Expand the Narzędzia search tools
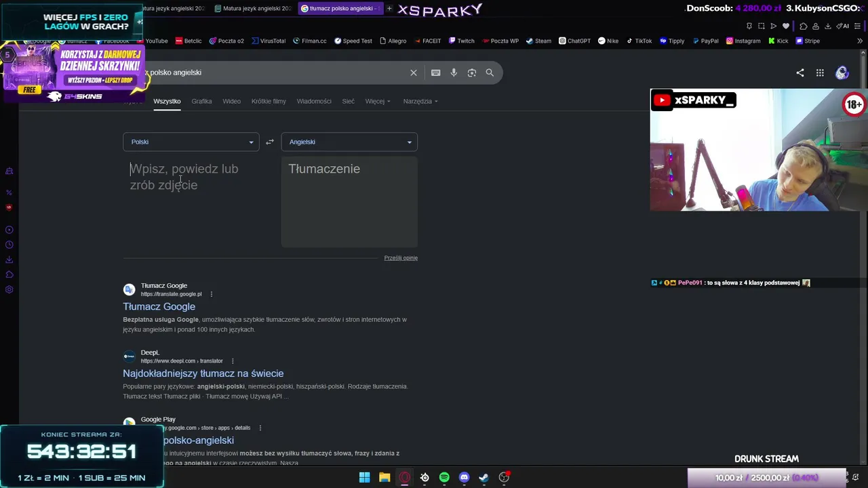The height and width of the screenshot is (488, 868). 420,101
